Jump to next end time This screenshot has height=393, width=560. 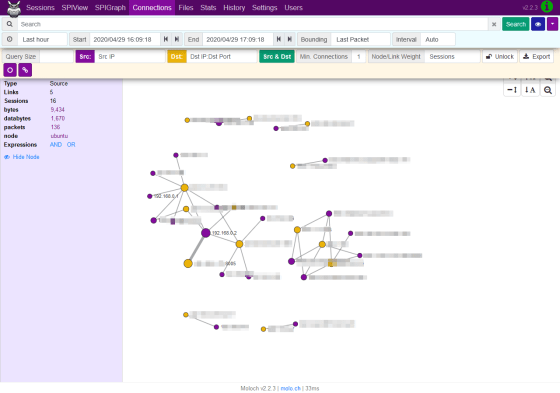click(290, 39)
